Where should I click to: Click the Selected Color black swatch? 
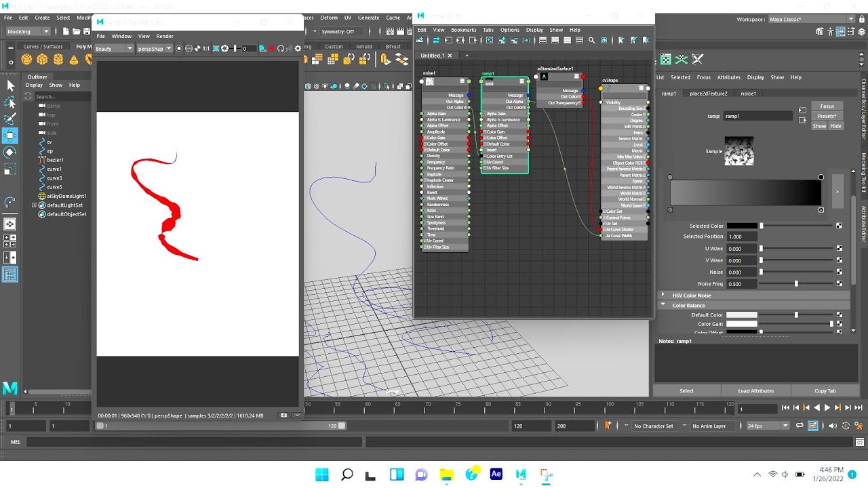coord(742,226)
